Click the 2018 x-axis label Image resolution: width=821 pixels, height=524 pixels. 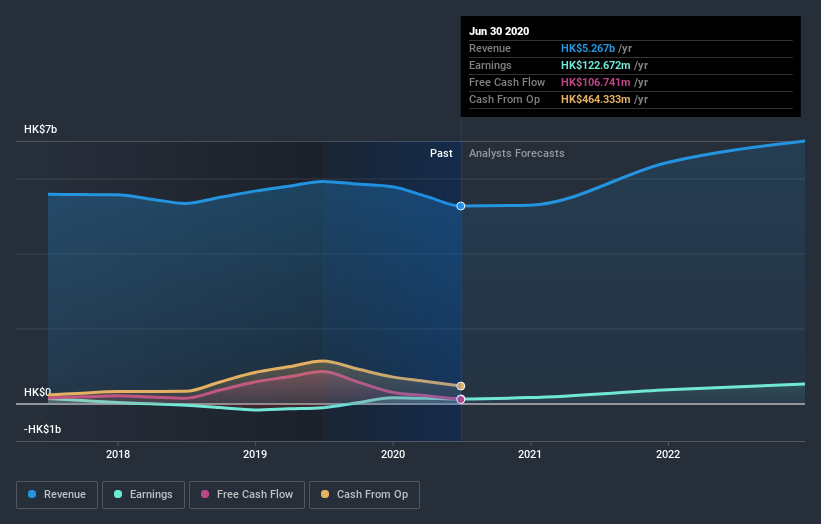118,454
